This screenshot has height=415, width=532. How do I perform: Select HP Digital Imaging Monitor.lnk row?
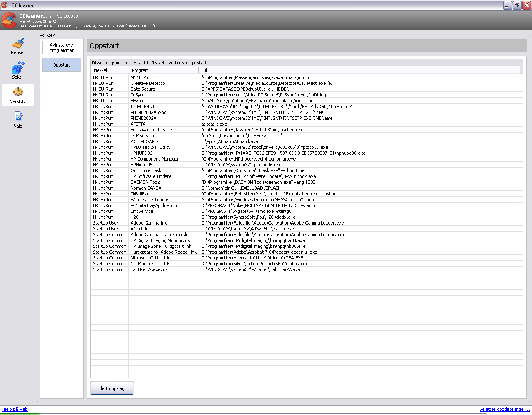(306, 240)
